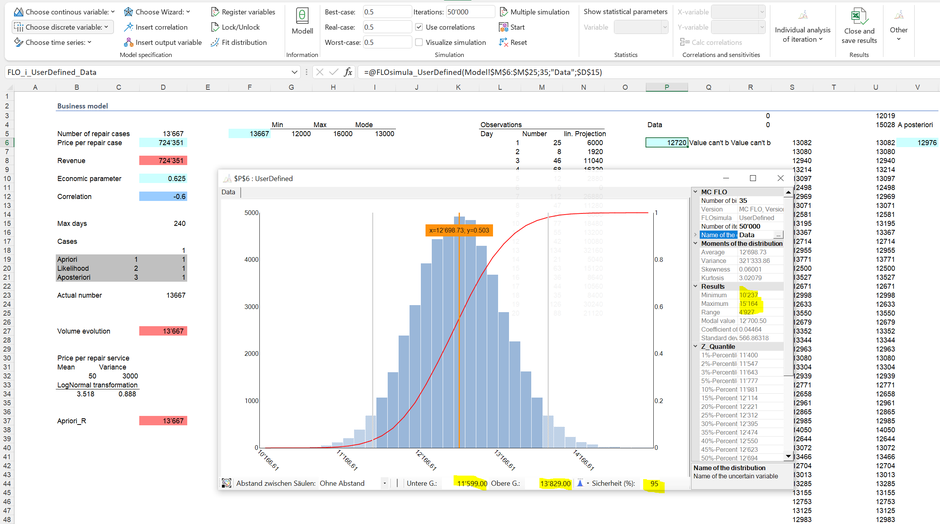Click the Obere G. value field
940x524 pixels.
(x=555, y=483)
